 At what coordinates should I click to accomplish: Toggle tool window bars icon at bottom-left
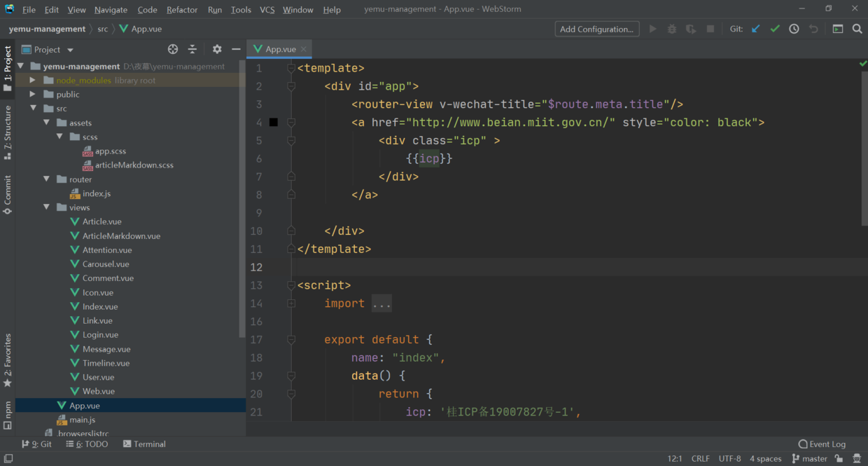click(x=8, y=458)
